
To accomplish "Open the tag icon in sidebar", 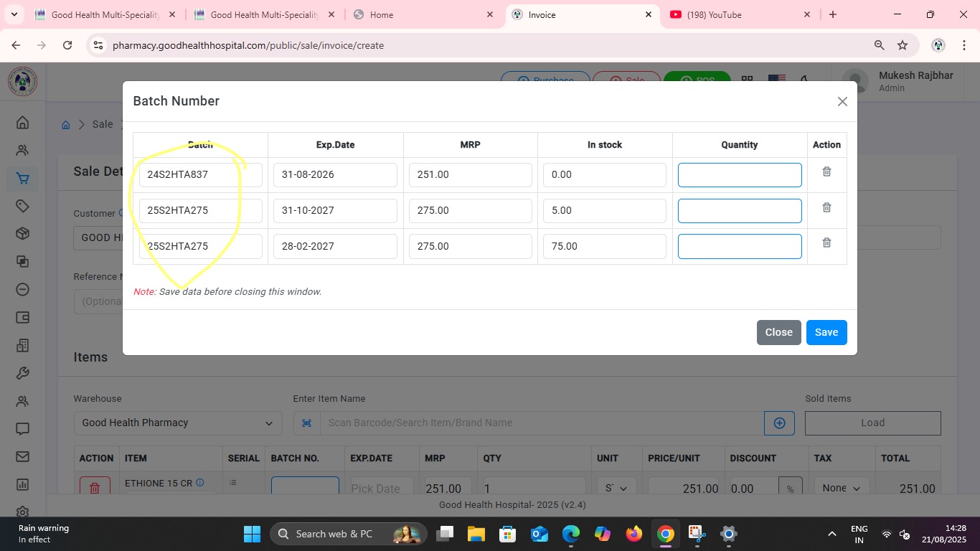I will pyautogui.click(x=22, y=206).
